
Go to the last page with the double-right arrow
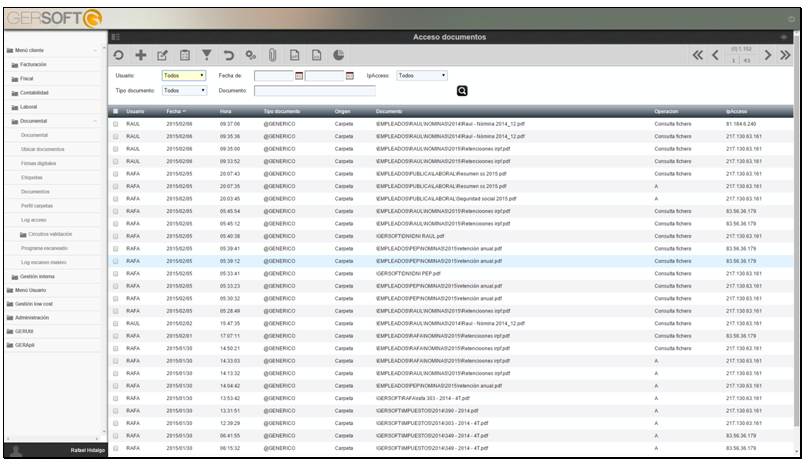click(785, 55)
